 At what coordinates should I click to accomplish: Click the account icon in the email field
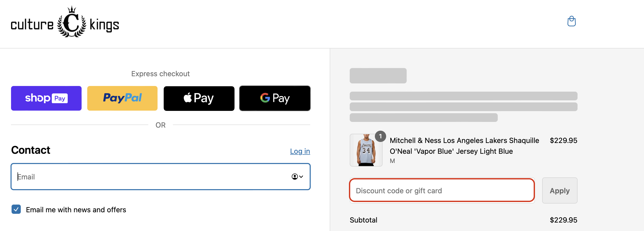tap(294, 177)
